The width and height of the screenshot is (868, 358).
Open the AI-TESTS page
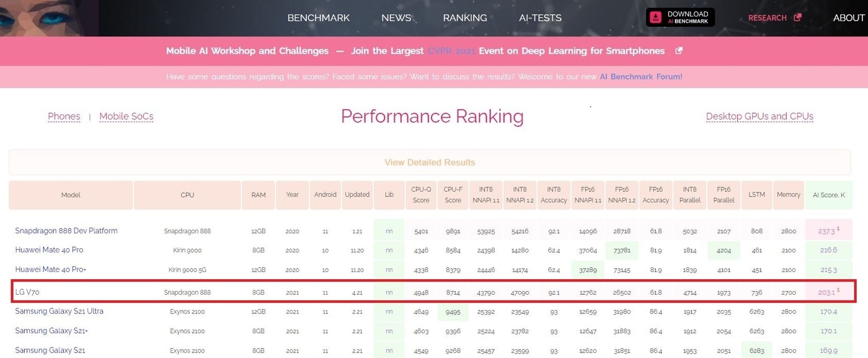(540, 18)
